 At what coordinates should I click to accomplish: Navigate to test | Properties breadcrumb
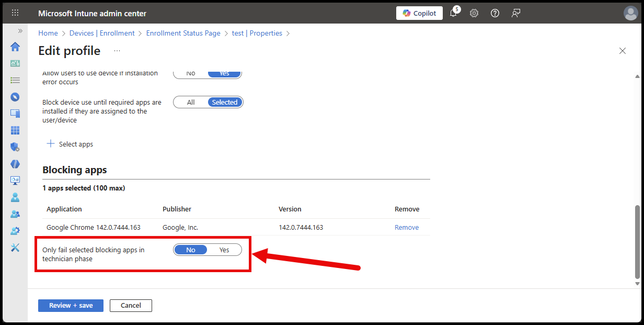[x=257, y=33]
